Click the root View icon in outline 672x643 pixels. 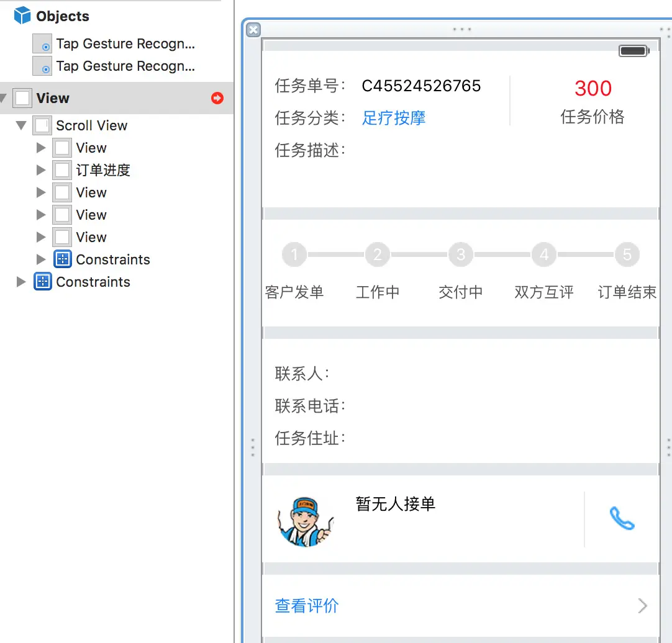22,98
